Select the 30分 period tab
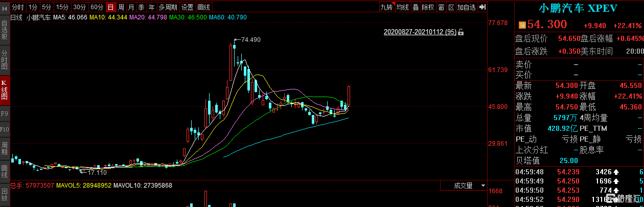Screen dimensions: 644x207 (79, 7)
